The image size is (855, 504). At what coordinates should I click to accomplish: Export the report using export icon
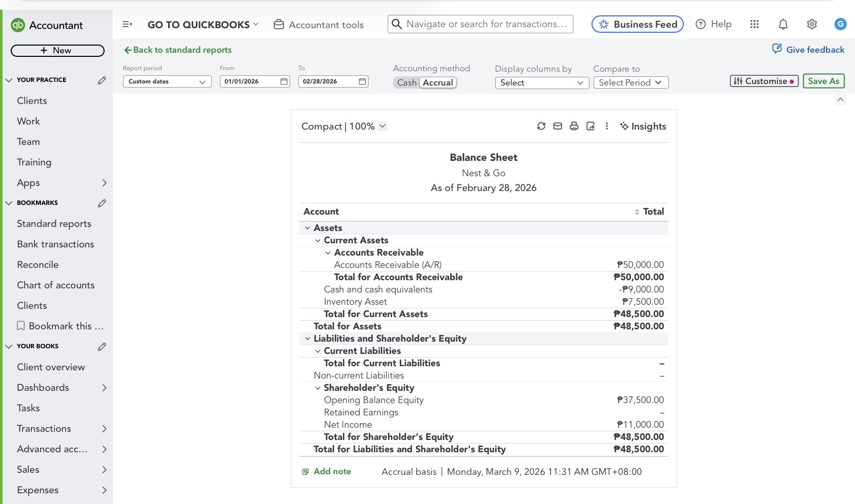[x=591, y=126]
